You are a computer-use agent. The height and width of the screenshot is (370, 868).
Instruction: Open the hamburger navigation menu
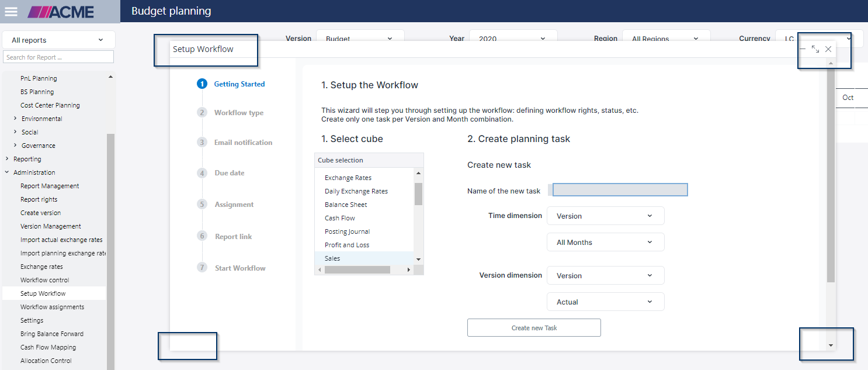coord(11,12)
